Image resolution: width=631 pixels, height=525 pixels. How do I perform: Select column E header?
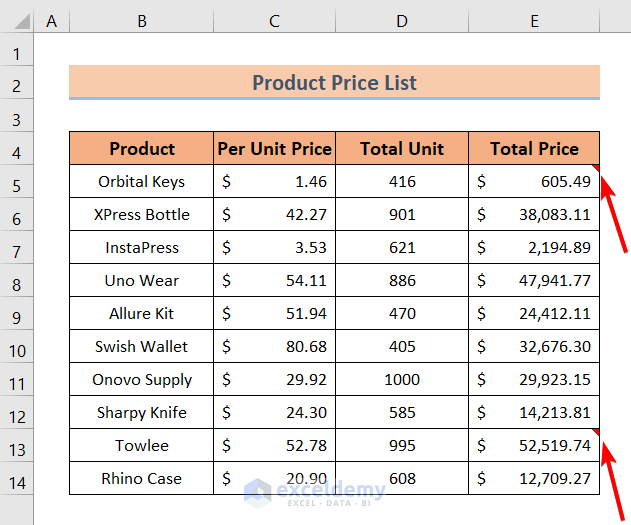[x=534, y=18]
